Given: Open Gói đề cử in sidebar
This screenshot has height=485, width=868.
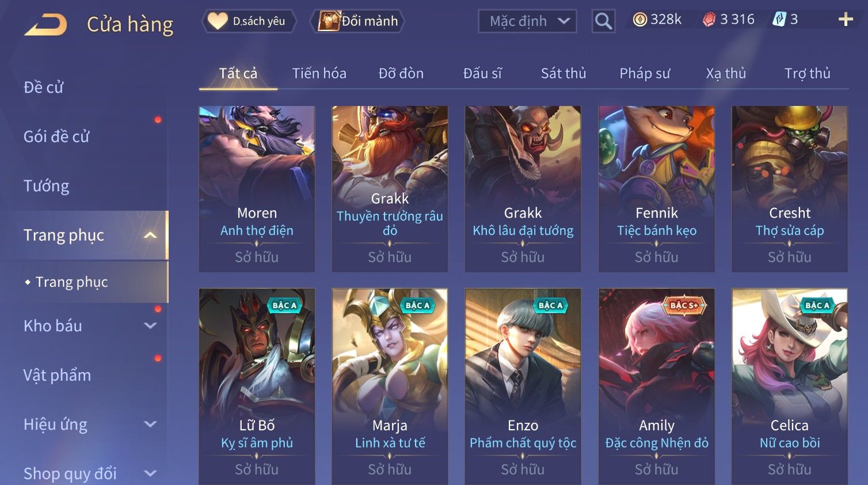Looking at the screenshot, I should [56, 137].
